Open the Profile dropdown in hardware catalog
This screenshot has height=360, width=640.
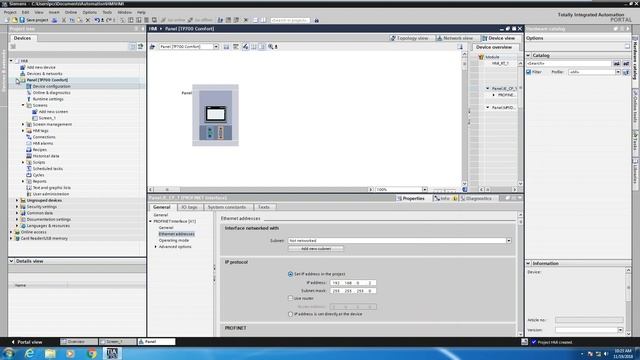pos(618,72)
